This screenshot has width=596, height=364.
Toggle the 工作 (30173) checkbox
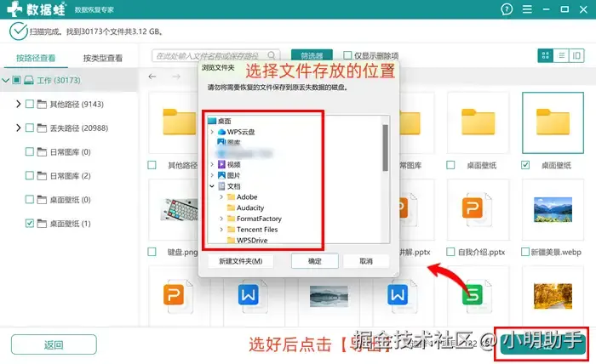16,80
